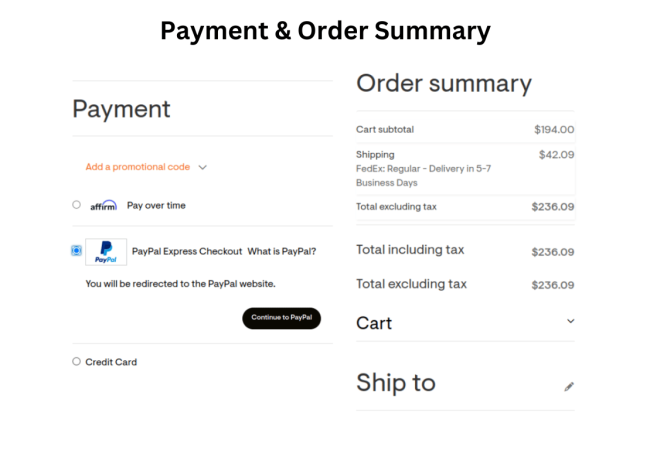Expand the Cart section chevron
Viewport: 650px width, 450px height.
[571, 321]
